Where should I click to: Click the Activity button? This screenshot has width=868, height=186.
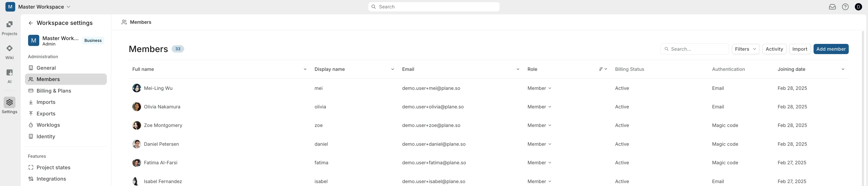774,49
